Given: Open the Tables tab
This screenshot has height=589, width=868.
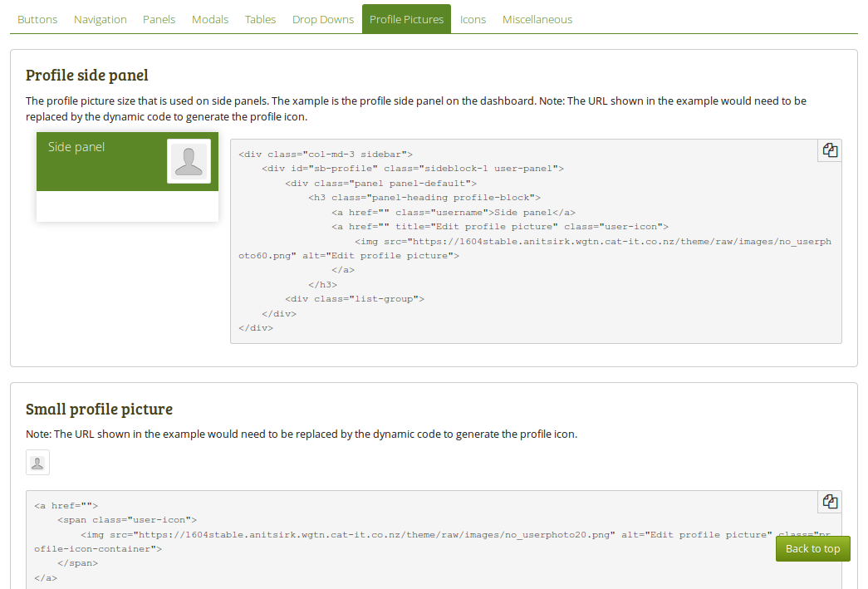Looking at the screenshot, I should tap(260, 19).
